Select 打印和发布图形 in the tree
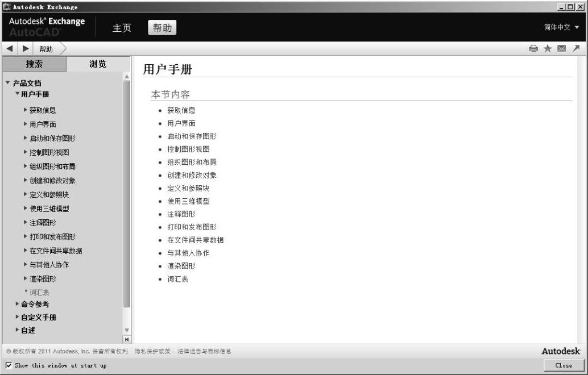The height and width of the screenshot is (375, 588). (52, 237)
